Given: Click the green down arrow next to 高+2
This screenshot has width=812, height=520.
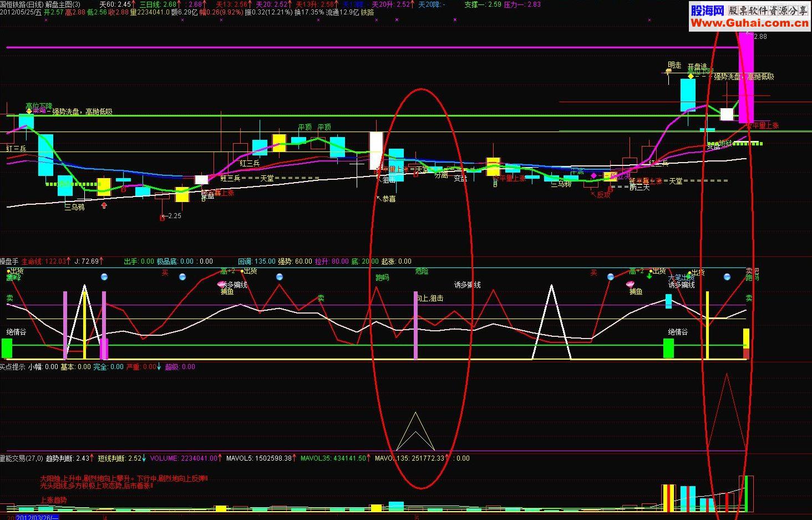Looking at the screenshot, I should coord(648,275).
